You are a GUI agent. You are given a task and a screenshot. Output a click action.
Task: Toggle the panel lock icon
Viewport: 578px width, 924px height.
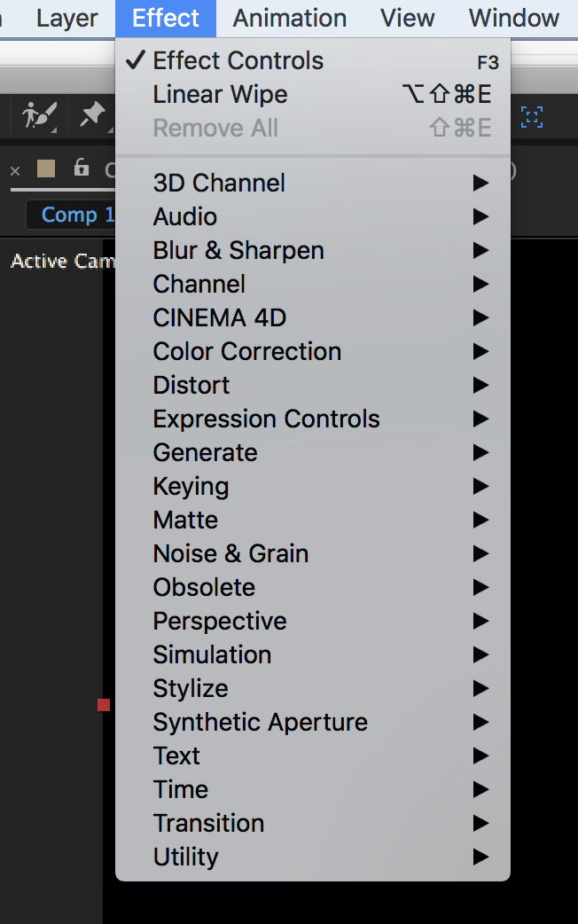[x=82, y=168]
